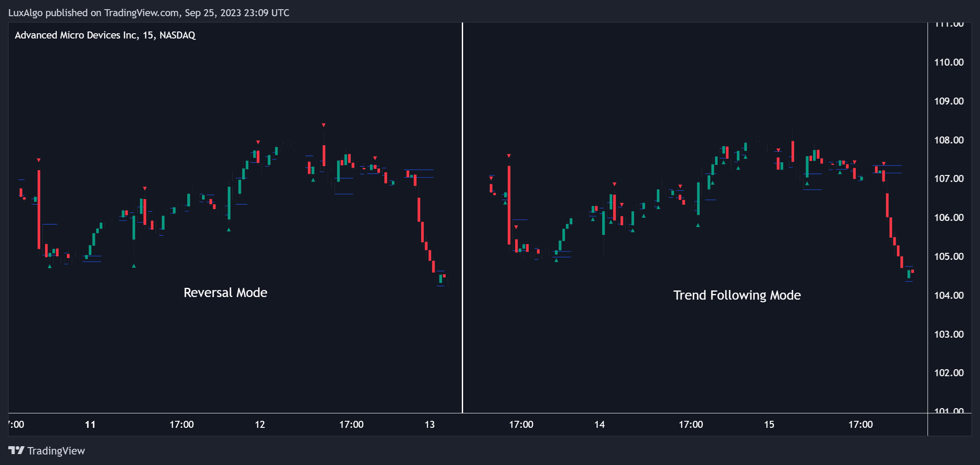Click the 103.00 price axis label
980x465 pixels.
(x=949, y=334)
